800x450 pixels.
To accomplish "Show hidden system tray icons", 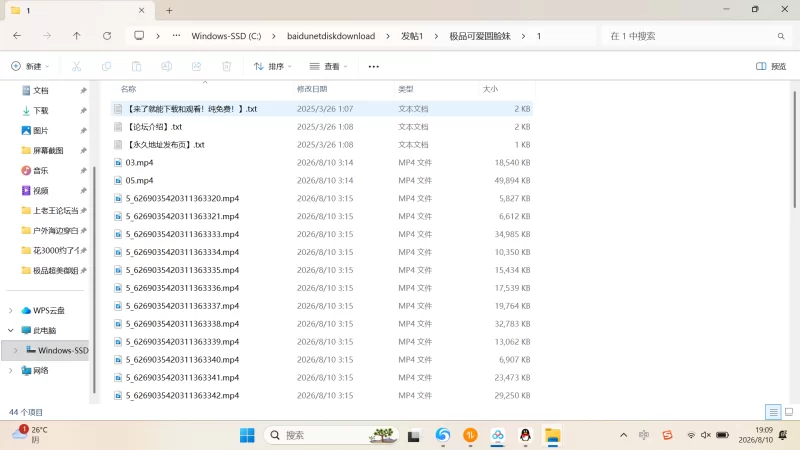I will [623, 435].
